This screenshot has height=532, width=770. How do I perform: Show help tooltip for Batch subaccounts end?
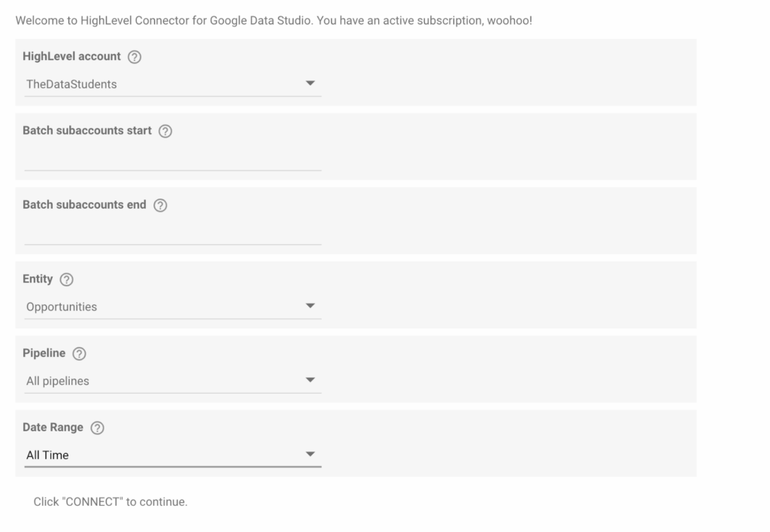click(160, 205)
